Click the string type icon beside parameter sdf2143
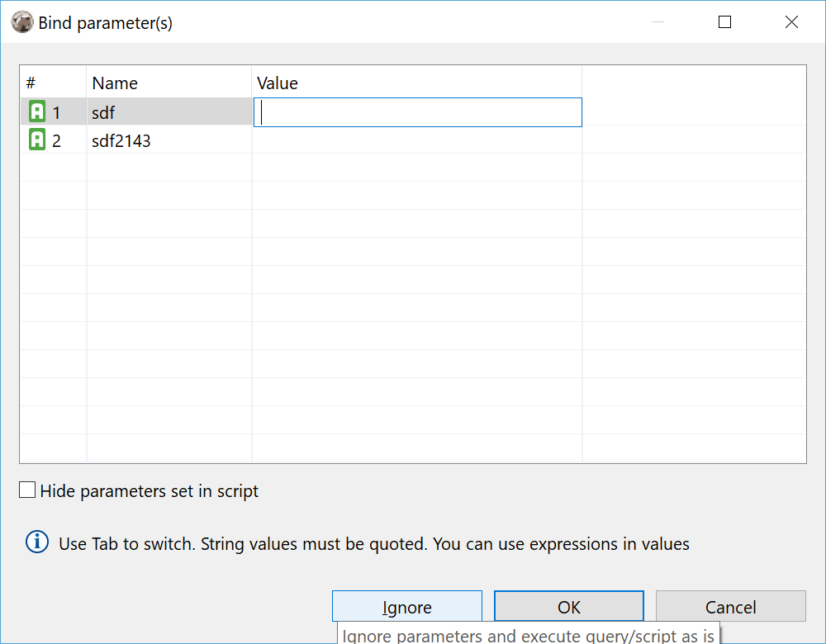 click(36, 140)
